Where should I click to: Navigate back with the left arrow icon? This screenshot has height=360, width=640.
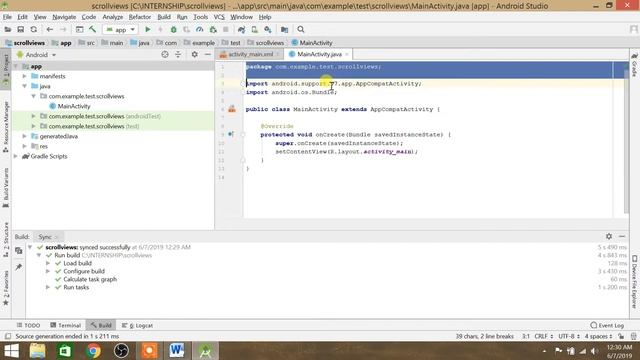[50, 29]
